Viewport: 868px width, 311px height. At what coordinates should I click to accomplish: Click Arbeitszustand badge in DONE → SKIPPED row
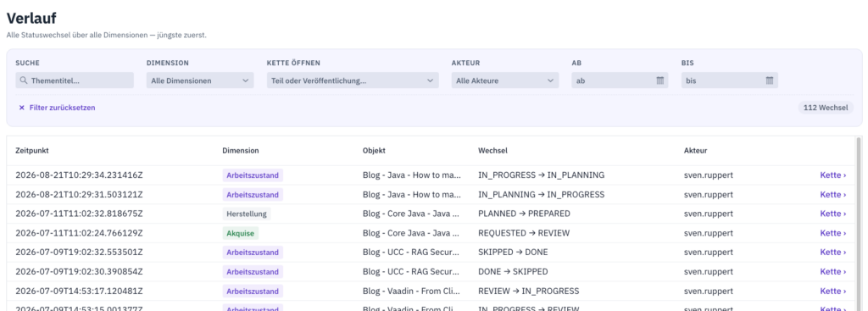click(253, 272)
